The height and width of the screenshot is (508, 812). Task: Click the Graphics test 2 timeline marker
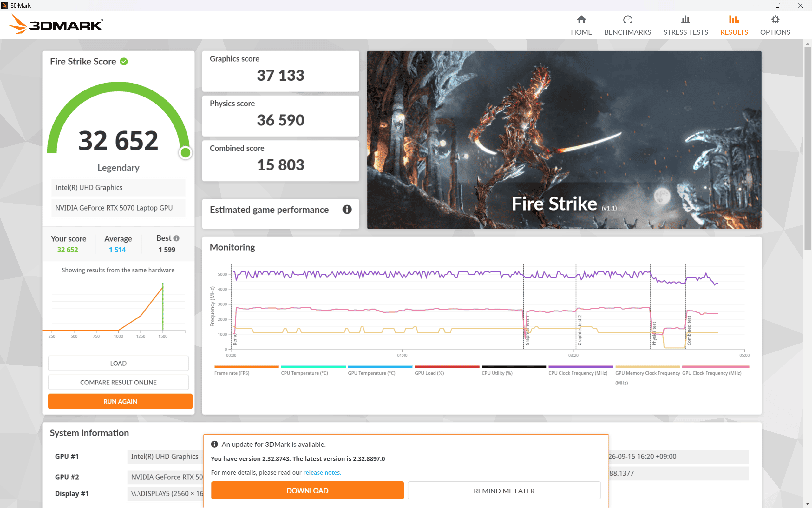coord(580,330)
